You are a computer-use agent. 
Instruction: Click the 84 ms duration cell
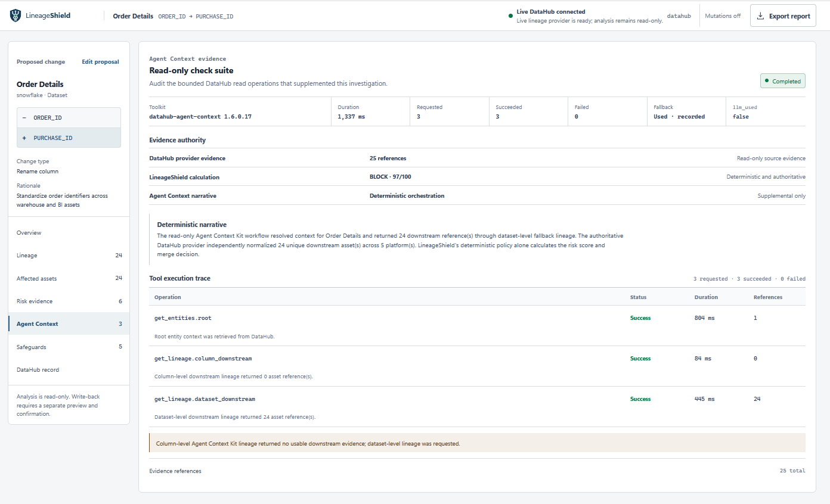click(x=703, y=359)
